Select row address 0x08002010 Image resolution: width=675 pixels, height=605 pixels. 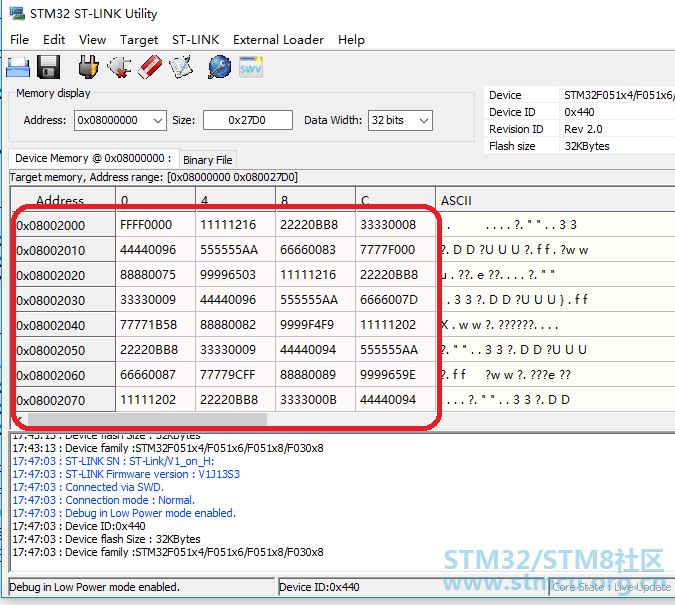click(x=63, y=250)
